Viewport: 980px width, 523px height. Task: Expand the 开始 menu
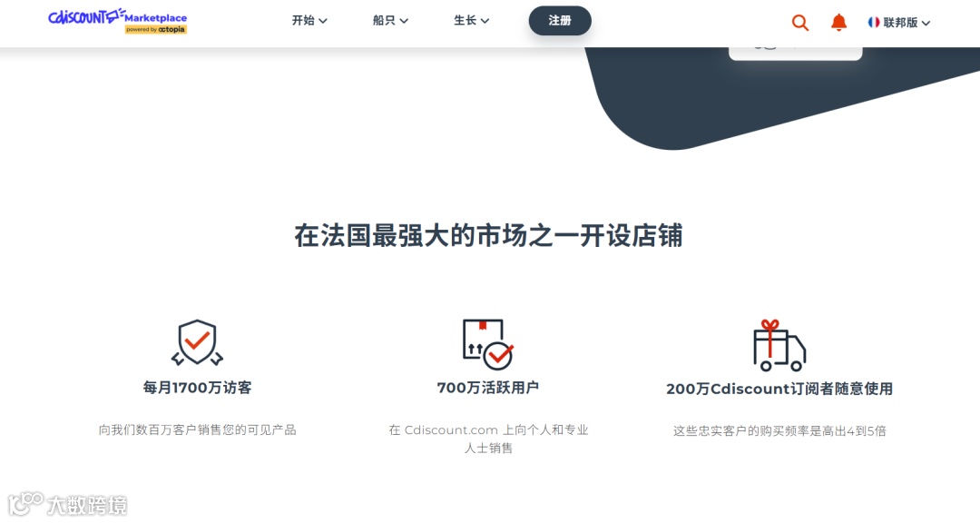[309, 21]
